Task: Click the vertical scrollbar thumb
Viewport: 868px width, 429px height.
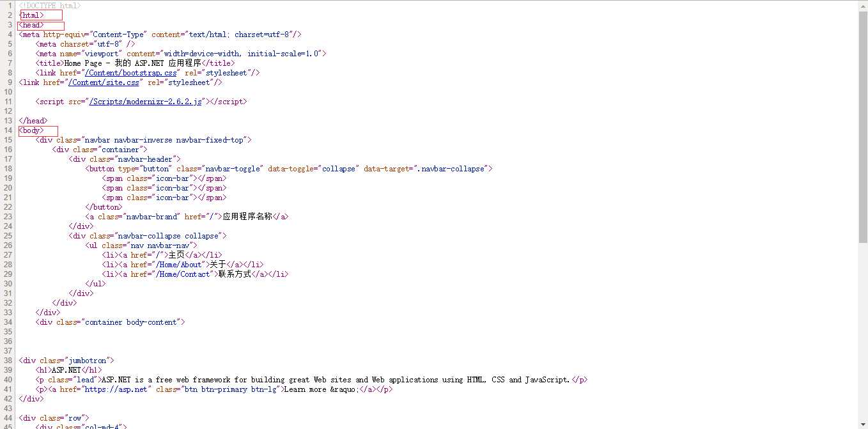Action: [863, 127]
